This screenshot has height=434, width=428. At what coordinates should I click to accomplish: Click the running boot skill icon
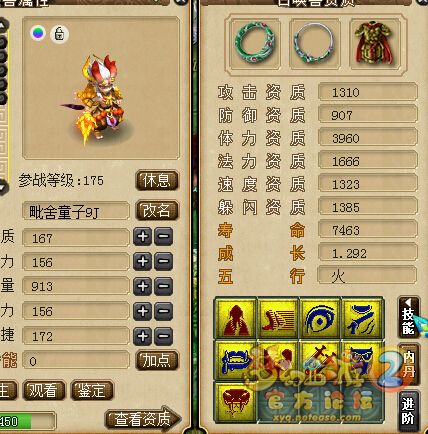click(x=278, y=319)
